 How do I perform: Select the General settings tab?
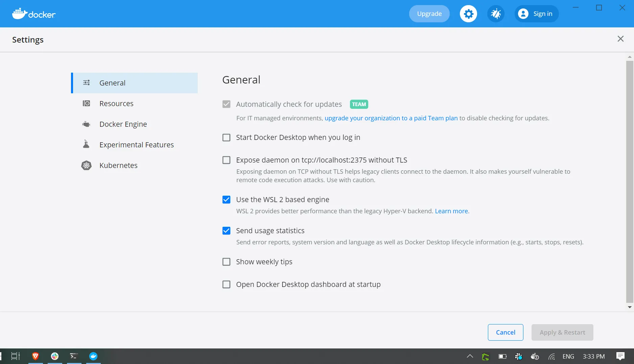[x=135, y=83]
